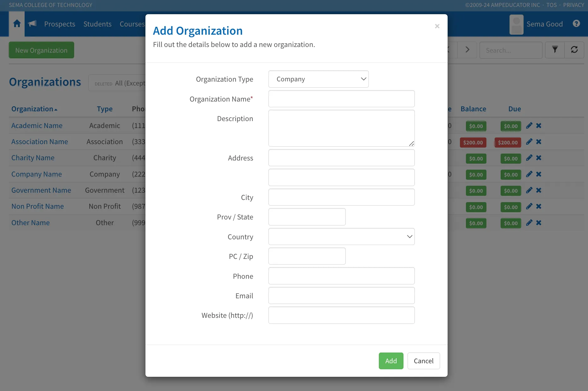588x391 pixels.
Task: Delete the Other Name organization
Action: [538, 223]
